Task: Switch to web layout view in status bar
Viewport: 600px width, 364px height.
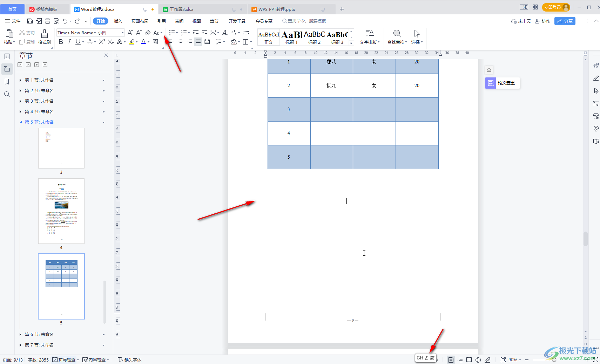Action: 478,360
